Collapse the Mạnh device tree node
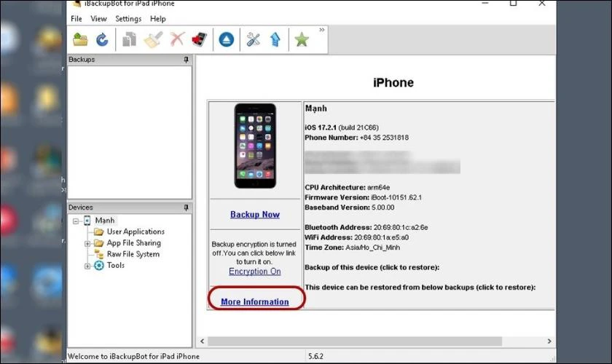 (76, 221)
